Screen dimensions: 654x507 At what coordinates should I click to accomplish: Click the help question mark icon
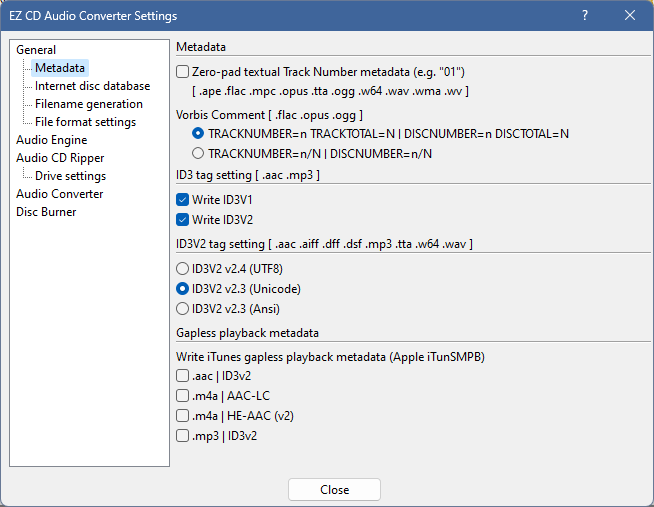pyautogui.click(x=585, y=15)
